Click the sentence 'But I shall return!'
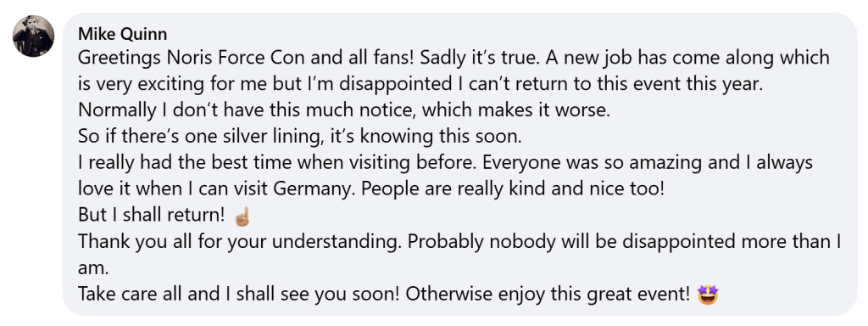The image size is (868, 326). tap(153, 215)
